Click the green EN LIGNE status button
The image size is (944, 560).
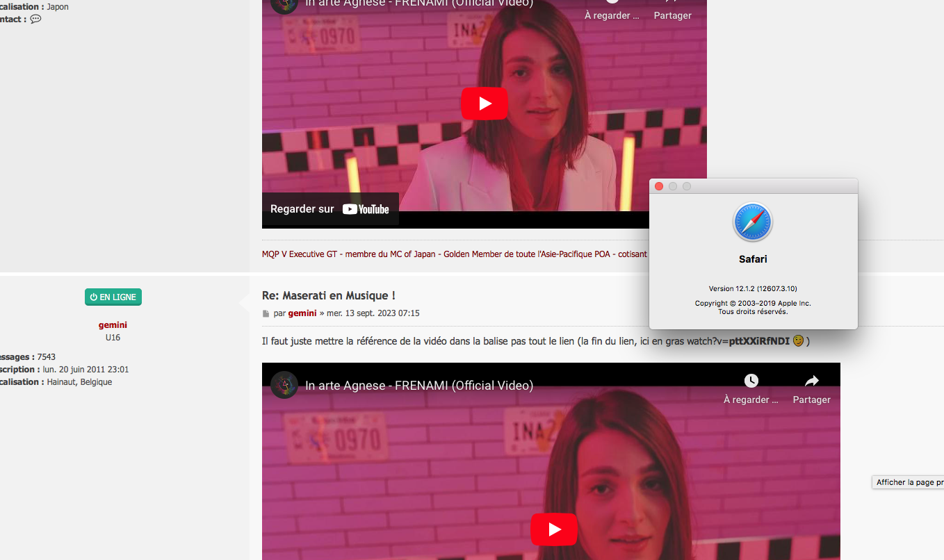(113, 297)
